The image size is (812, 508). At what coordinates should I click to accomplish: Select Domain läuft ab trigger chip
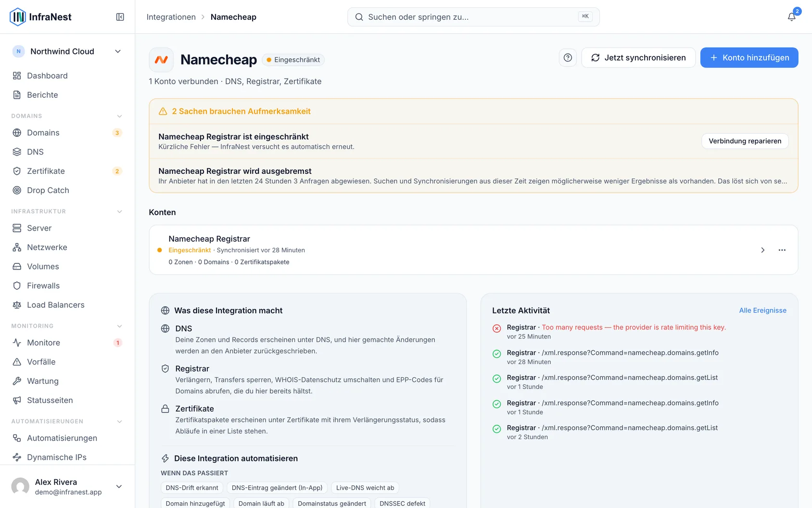[261, 503]
